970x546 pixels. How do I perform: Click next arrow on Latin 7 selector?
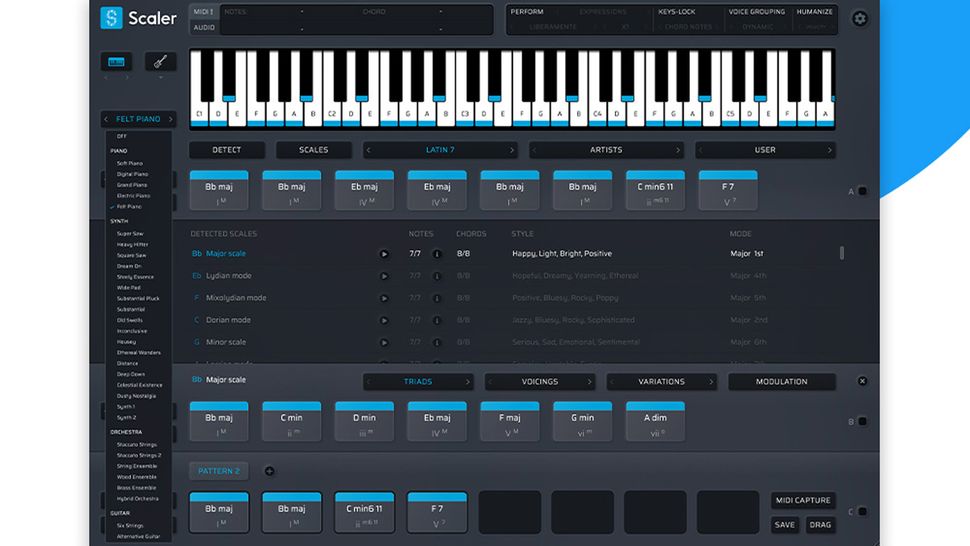tap(512, 150)
